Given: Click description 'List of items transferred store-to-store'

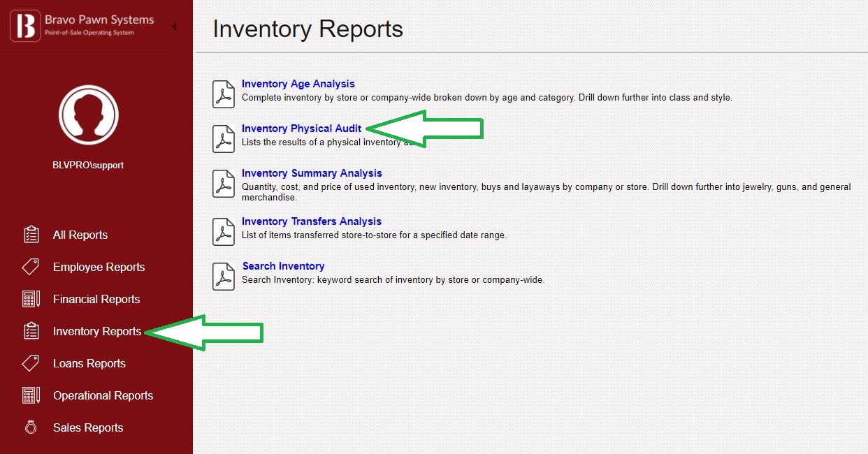Looking at the screenshot, I should (x=374, y=235).
